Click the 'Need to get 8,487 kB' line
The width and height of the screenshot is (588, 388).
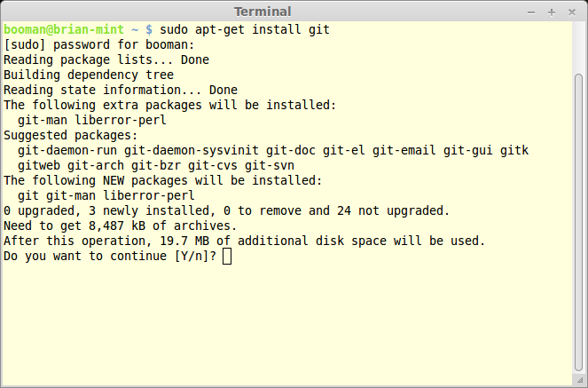pyautogui.click(x=121, y=226)
